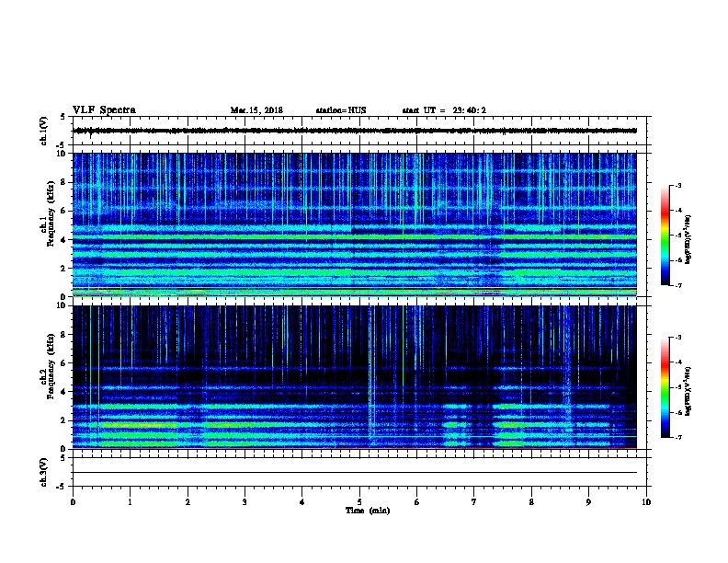Click time axis tick label '9'
This screenshot has height=563, width=728.
(588, 502)
